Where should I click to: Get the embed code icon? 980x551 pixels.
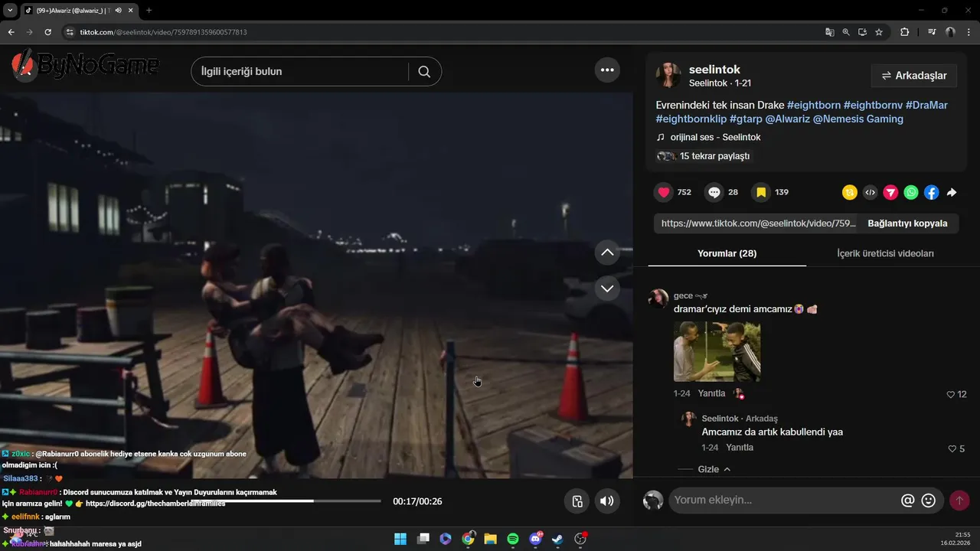point(870,193)
